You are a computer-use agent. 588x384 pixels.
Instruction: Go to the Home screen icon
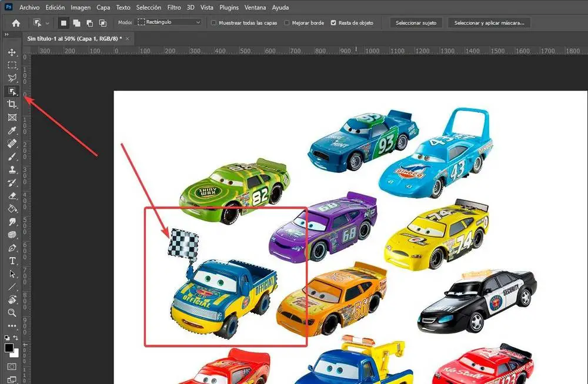point(16,24)
